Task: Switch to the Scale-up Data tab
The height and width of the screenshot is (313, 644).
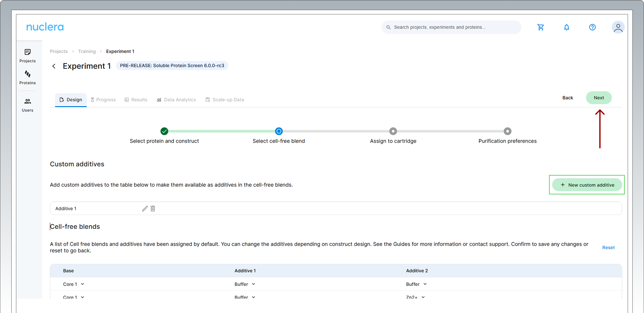Action: [224, 100]
